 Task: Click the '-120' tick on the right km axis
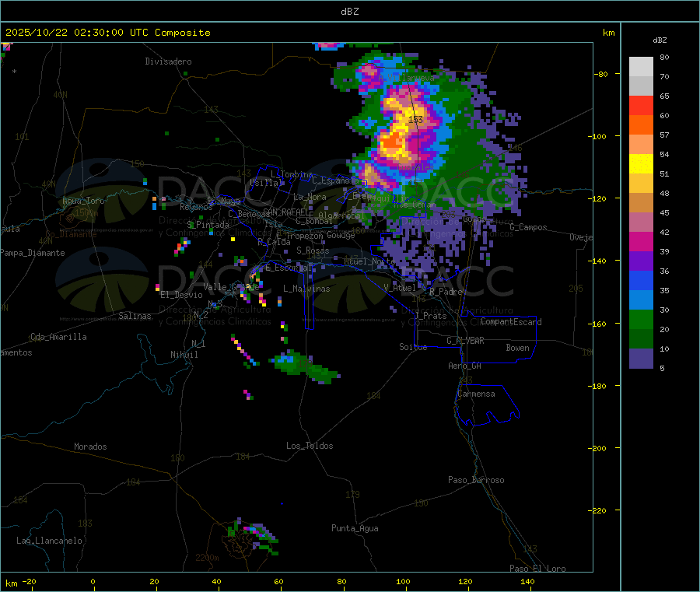coord(597,198)
